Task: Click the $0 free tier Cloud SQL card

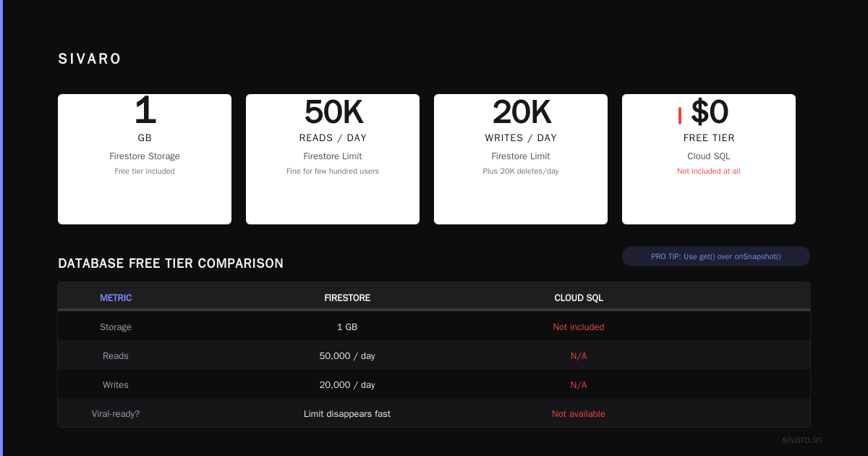Action: point(709,159)
